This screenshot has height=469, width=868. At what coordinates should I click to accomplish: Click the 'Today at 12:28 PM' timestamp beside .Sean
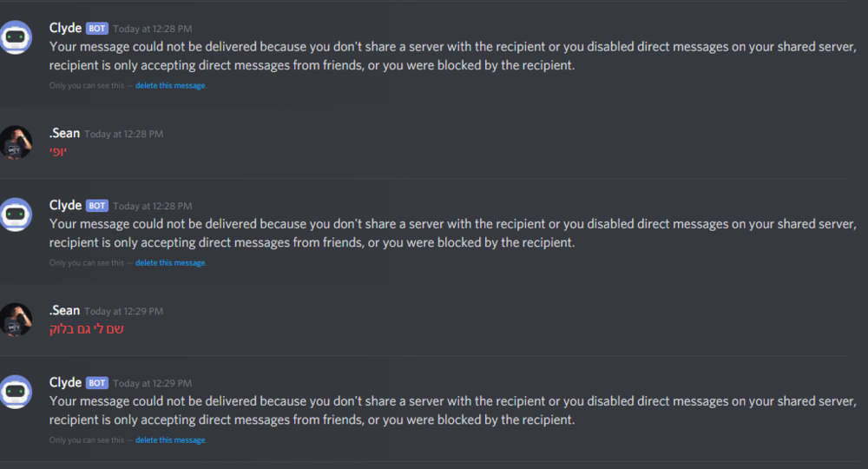(x=123, y=135)
